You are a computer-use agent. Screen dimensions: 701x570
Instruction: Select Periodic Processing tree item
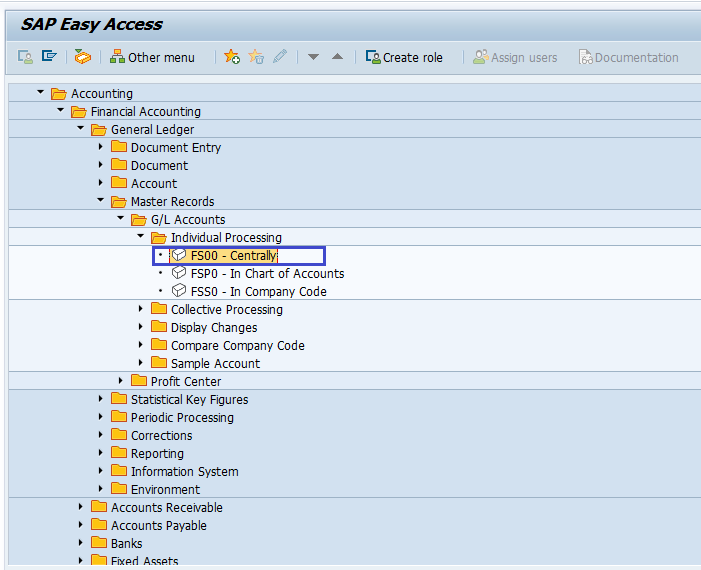click(x=182, y=418)
